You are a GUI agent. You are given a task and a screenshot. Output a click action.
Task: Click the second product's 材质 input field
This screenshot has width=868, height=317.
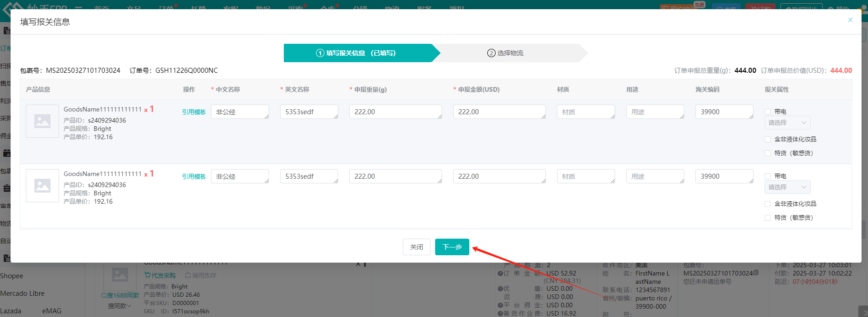coord(585,176)
